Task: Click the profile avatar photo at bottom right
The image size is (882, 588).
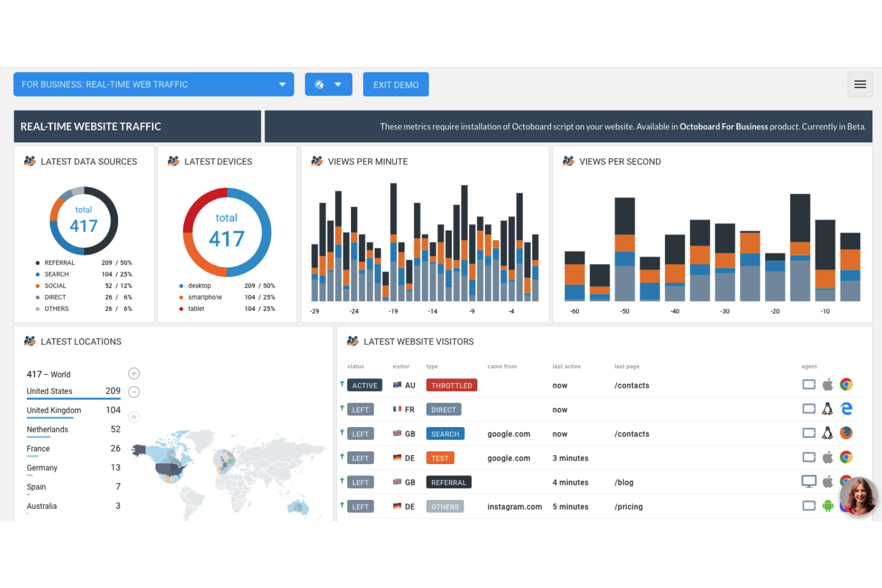Action: coord(858,496)
